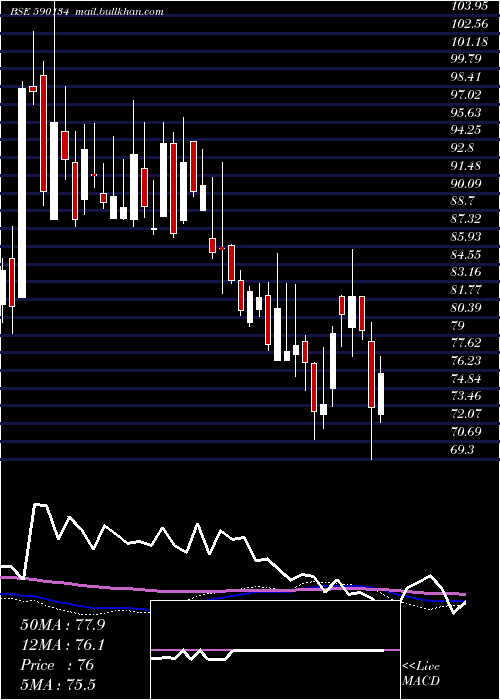This screenshot has height=700, width=500.
Task: Click the 72.07 price axis label
Action: (x=467, y=414)
